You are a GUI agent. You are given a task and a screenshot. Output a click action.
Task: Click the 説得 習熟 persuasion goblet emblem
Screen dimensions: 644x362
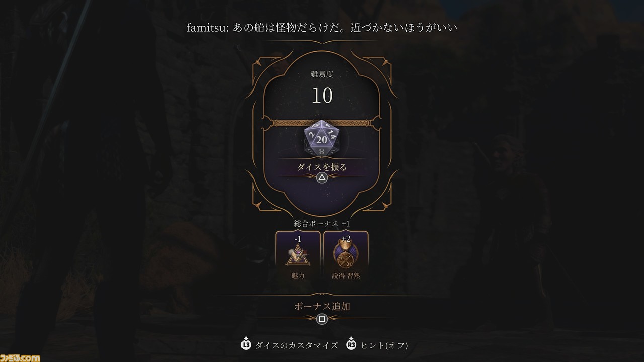pyautogui.click(x=346, y=255)
